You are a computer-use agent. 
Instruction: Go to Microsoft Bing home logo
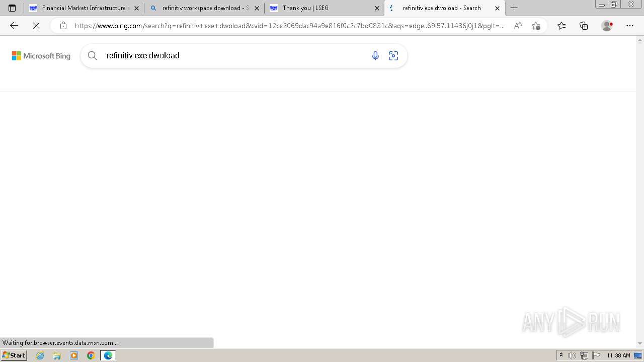pos(41,56)
